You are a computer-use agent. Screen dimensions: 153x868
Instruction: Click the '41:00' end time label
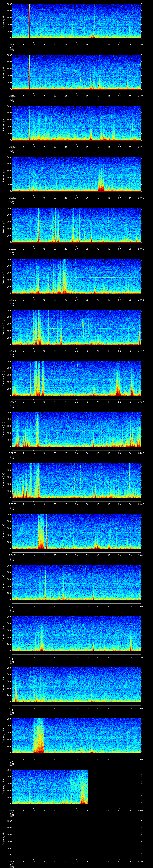click(x=141, y=861)
